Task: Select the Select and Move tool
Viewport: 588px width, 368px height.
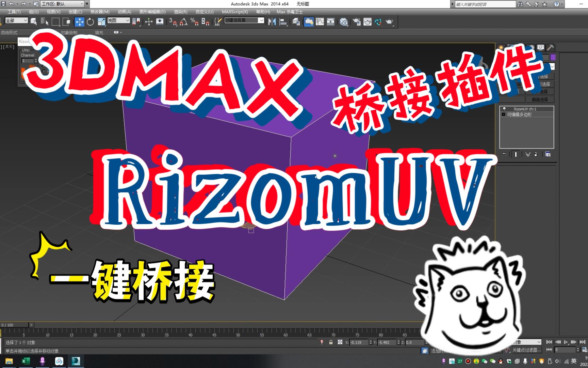Action: tap(79, 21)
